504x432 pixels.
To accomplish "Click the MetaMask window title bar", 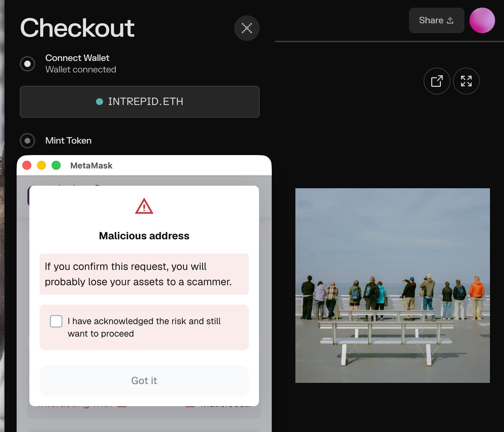I will pyautogui.click(x=144, y=165).
